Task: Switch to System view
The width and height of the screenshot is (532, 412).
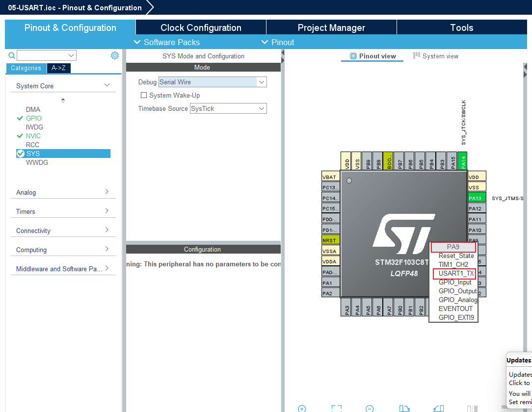Action: [x=436, y=56]
